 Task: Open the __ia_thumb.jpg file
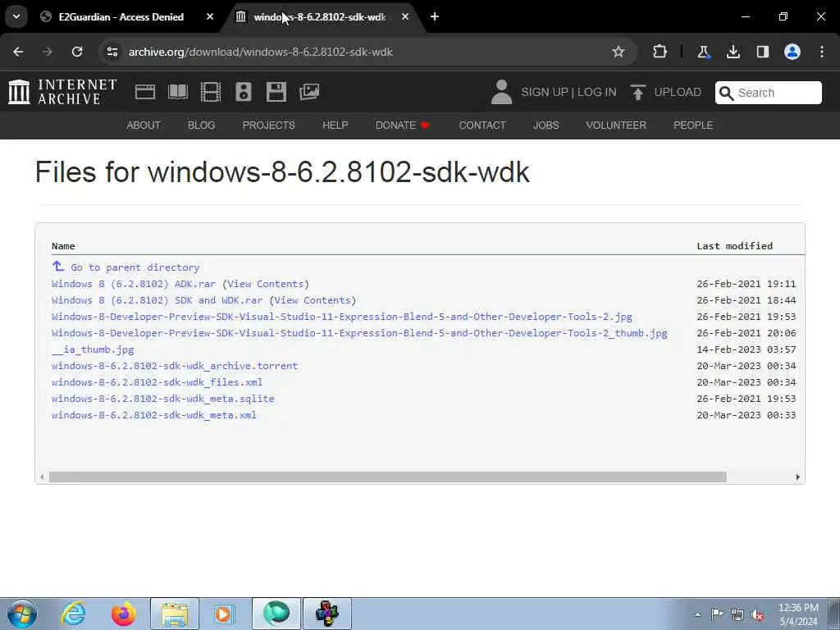[93, 349]
